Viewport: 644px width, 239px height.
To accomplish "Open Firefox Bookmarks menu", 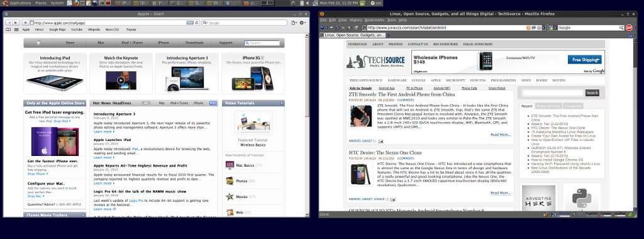I will pyautogui.click(x=374, y=19).
